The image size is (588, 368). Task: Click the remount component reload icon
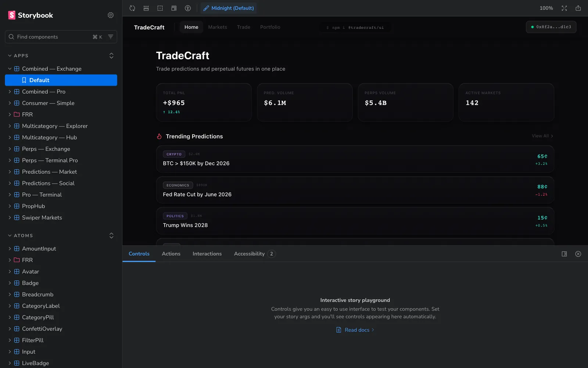click(x=132, y=8)
